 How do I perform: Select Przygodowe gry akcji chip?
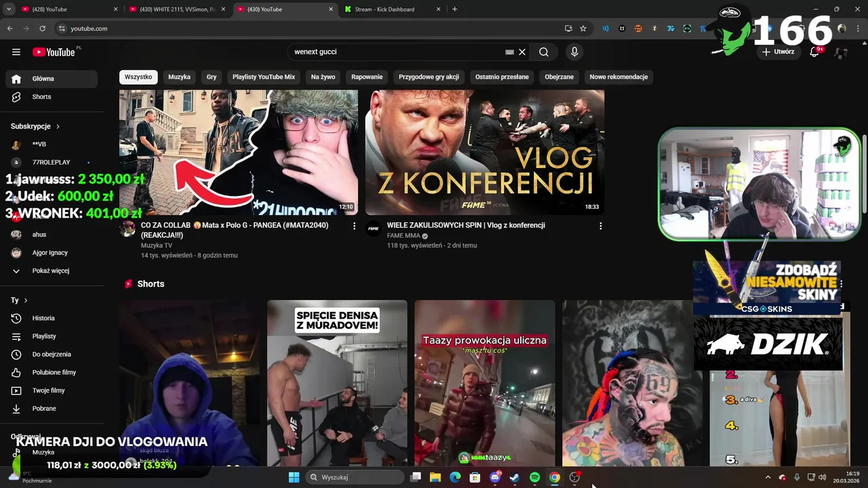tap(429, 77)
